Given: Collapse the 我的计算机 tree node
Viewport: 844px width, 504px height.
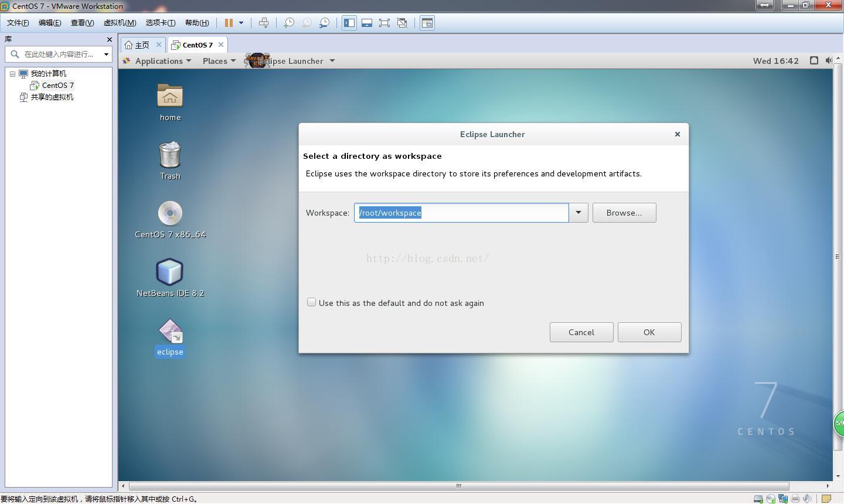Looking at the screenshot, I should coord(12,74).
